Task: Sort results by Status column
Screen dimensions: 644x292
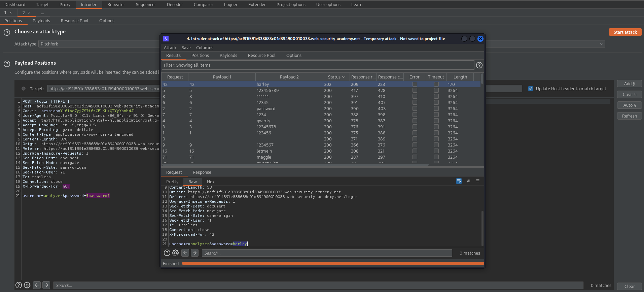Action: 336,77
